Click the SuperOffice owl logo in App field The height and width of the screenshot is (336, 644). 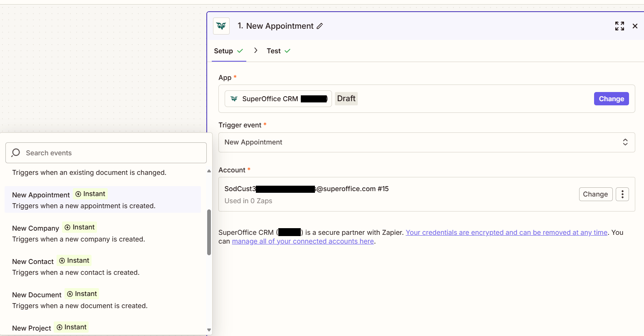[234, 99]
